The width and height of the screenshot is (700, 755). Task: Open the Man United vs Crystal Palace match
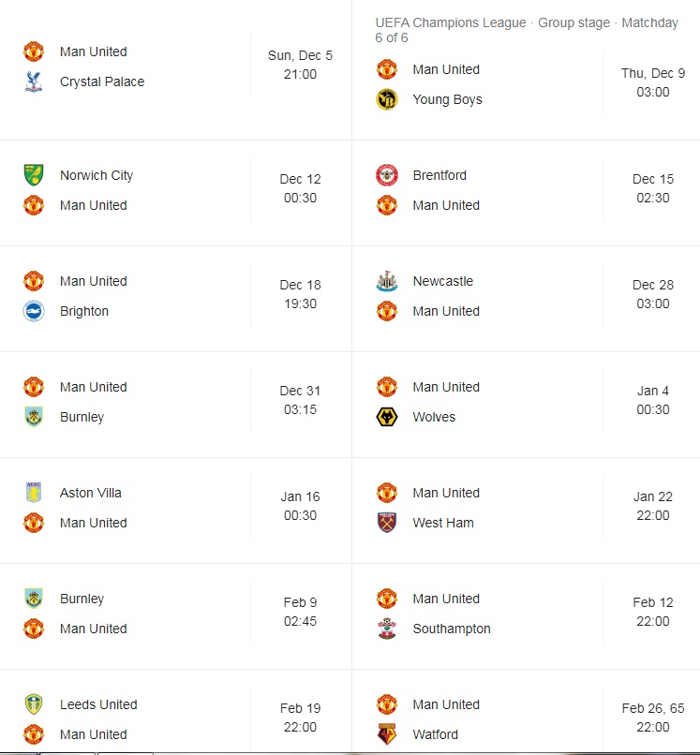point(176,67)
